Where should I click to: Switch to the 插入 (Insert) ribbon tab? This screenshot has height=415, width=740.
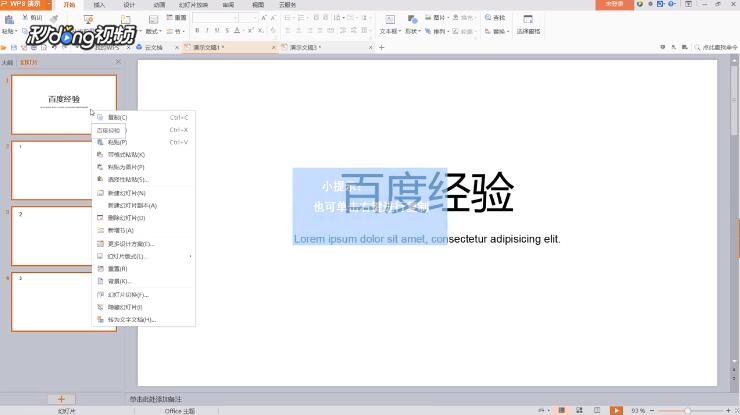point(99,5)
